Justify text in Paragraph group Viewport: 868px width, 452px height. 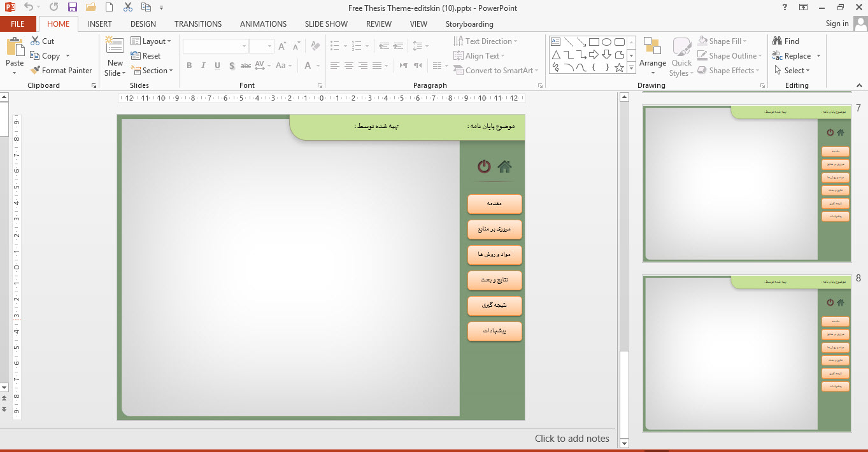pyautogui.click(x=377, y=66)
